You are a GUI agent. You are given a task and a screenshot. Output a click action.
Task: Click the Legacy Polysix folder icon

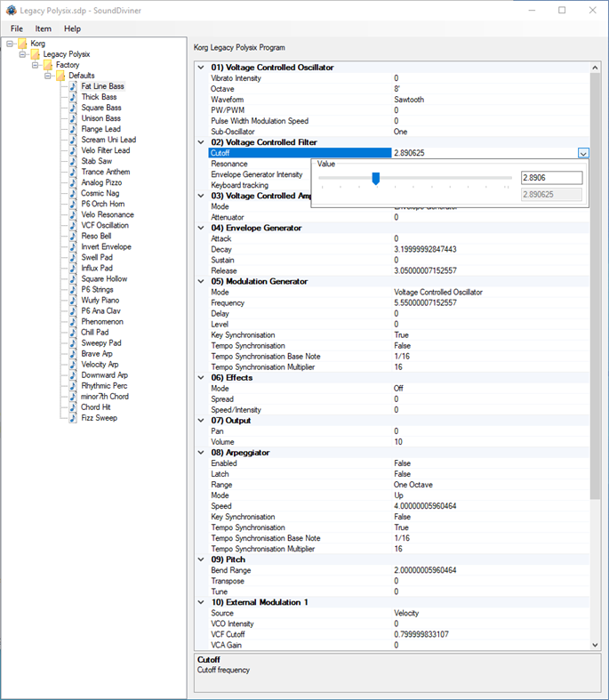click(36, 54)
